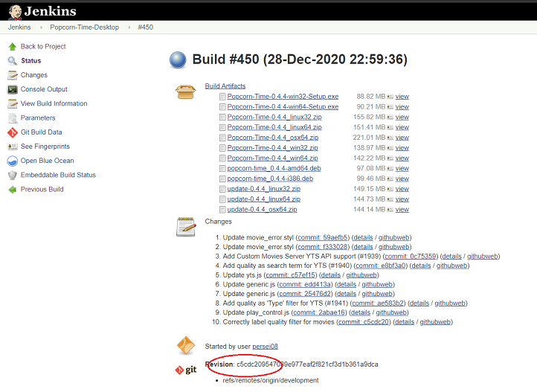This screenshot has width=537, height=392.
Task: Click the file icon beside Popcorn-Time-0.4.4-win32-Setup.exe
Action: coord(222,97)
